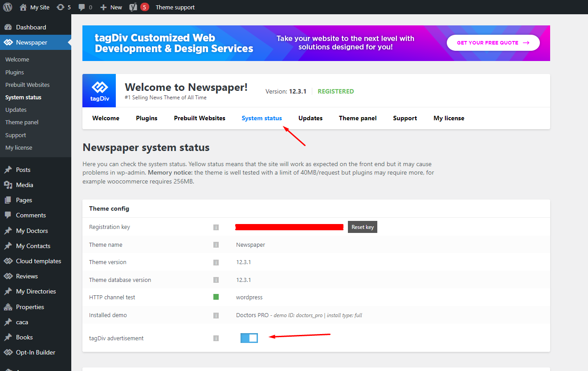Open the My license tab
Screen dimensions: 588x371
tap(449, 118)
